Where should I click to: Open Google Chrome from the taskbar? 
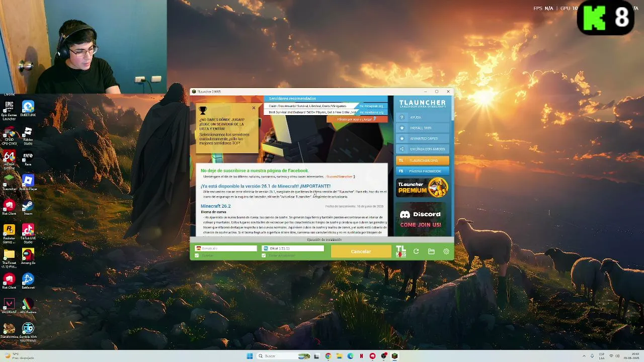pos(328,356)
